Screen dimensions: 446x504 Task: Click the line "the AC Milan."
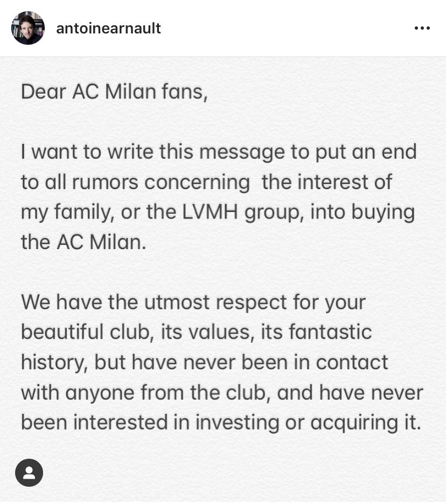tap(83, 242)
